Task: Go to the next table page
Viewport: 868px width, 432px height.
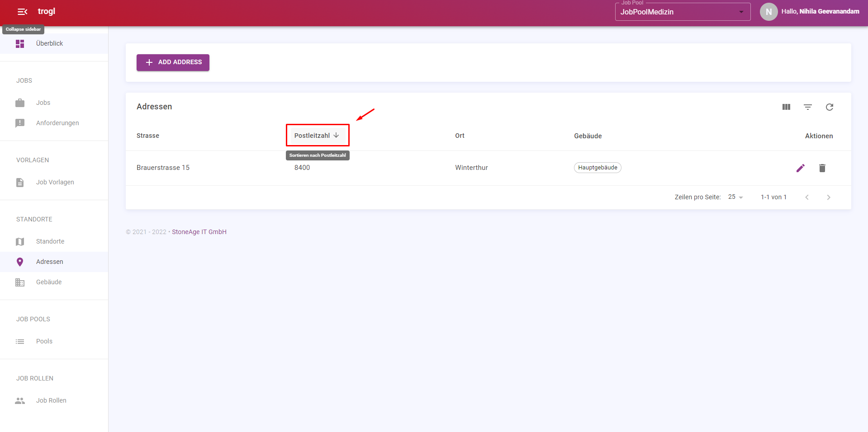Action: coord(829,197)
